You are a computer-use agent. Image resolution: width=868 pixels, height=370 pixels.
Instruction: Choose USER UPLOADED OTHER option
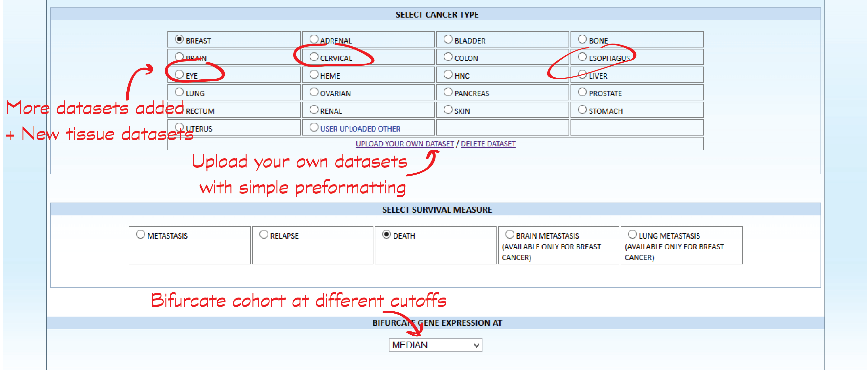click(x=314, y=127)
